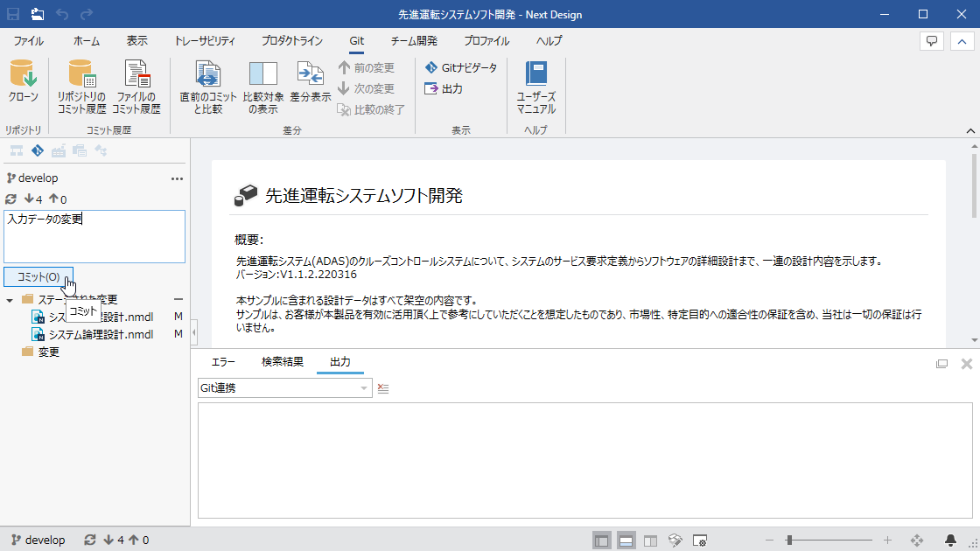This screenshot has width=980, height=551.
Task: Select the product line navigator icon in sidebar
Action: 59,150
